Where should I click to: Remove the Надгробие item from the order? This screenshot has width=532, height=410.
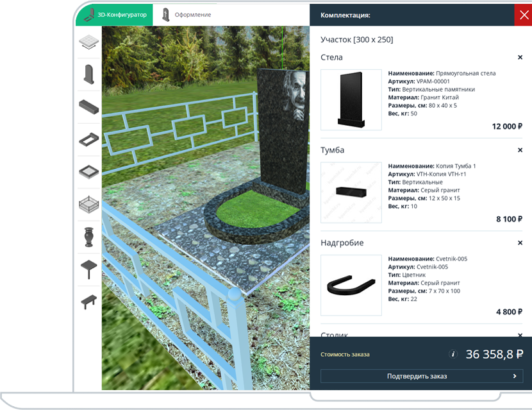[520, 243]
